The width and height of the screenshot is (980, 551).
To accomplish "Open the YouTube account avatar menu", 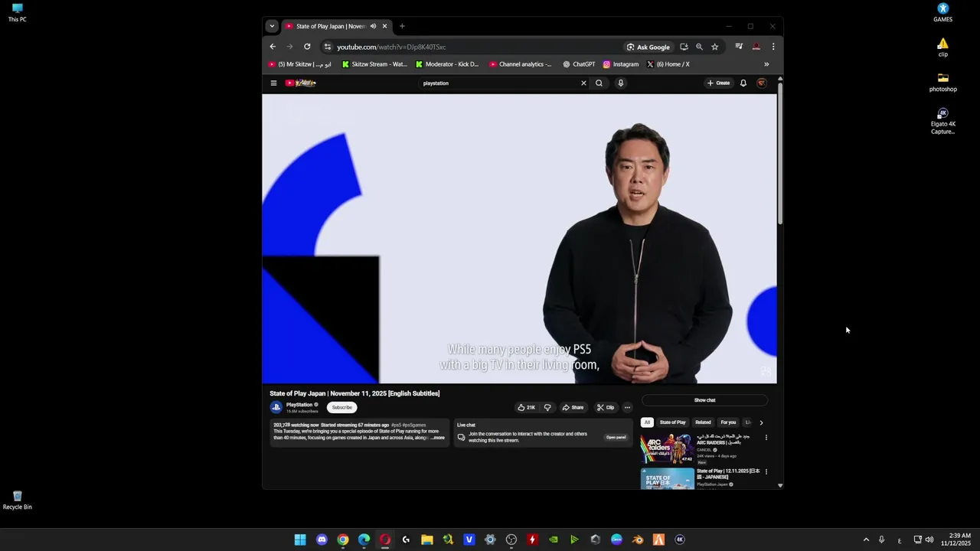I will [x=762, y=83].
